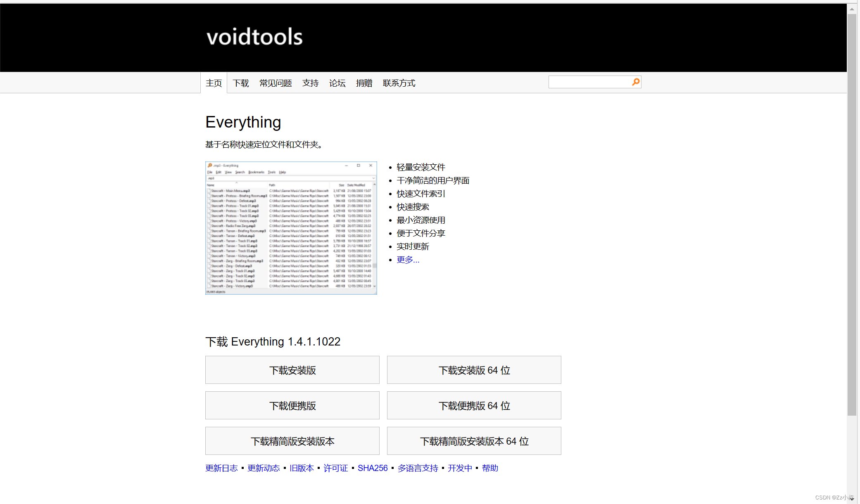Follow the 更多... link
Screen dimensions: 860x504
tap(408, 260)
